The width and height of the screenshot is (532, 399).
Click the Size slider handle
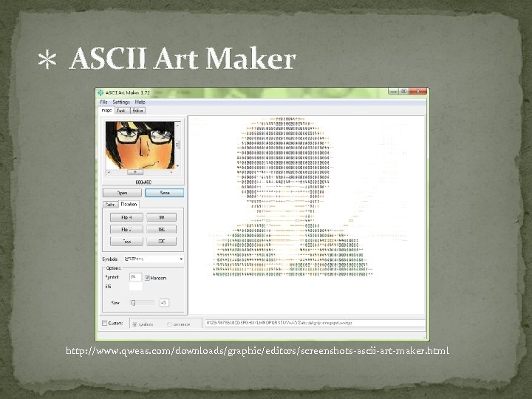click(133, 302)
